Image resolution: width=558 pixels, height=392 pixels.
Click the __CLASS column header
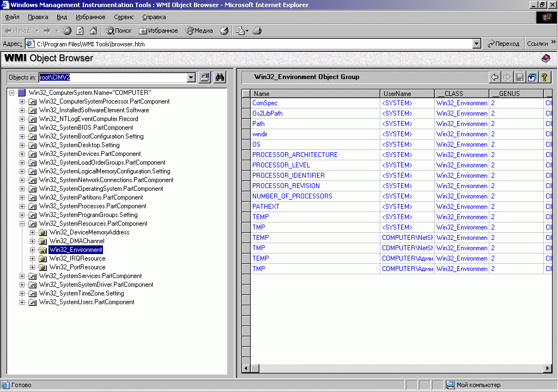(x=462, y=94)
